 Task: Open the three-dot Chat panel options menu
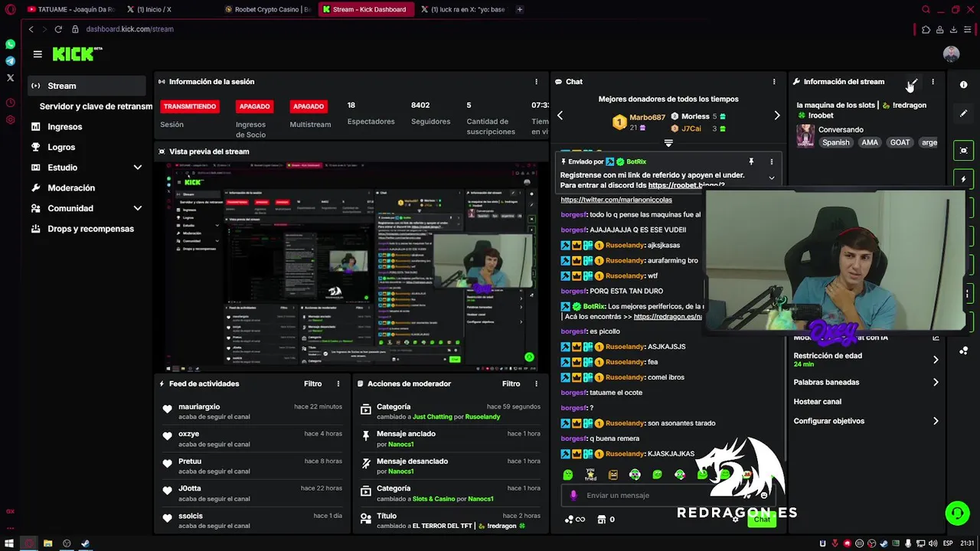pos(774,82)
